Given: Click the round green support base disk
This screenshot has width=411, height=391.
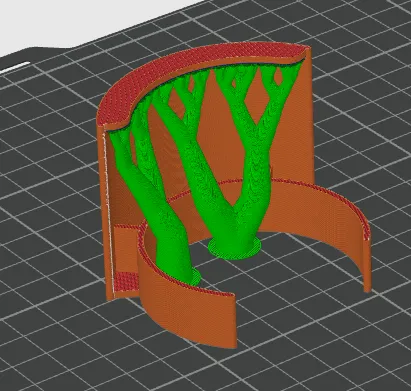Looking at the screenshot, I should coord(234,248).
